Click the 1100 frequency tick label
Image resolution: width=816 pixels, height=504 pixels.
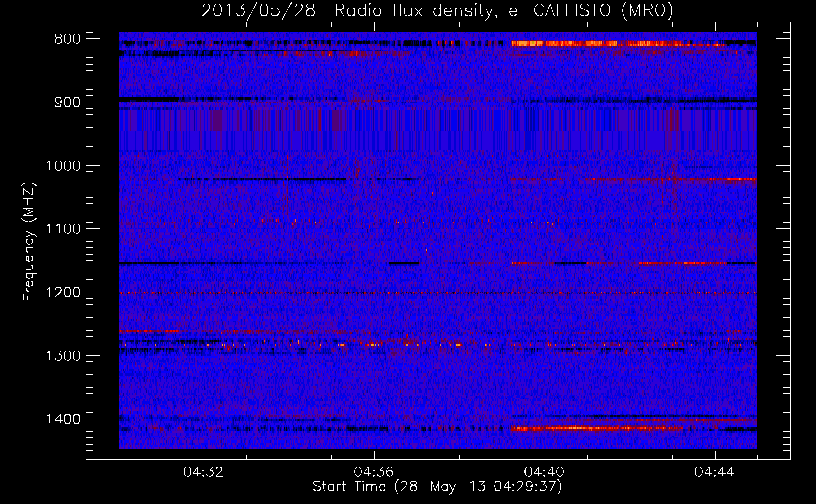[x=63, y=229]
